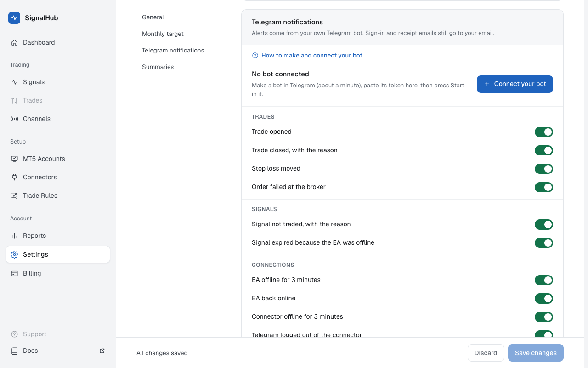Screen dimensions: 588x368
Task: Toggle Stop loss moved notifications
Action: [544, 169]
